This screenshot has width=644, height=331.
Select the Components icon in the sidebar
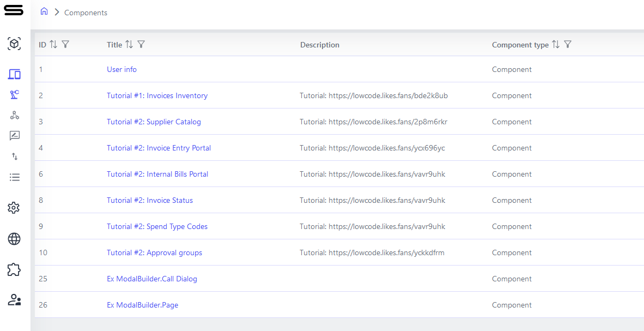click(14, 74)
